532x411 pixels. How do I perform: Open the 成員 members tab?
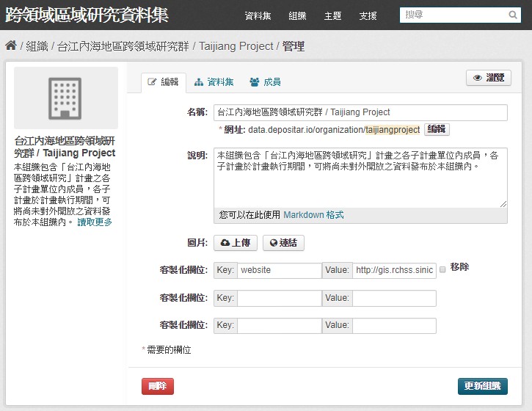coord(265,82)
